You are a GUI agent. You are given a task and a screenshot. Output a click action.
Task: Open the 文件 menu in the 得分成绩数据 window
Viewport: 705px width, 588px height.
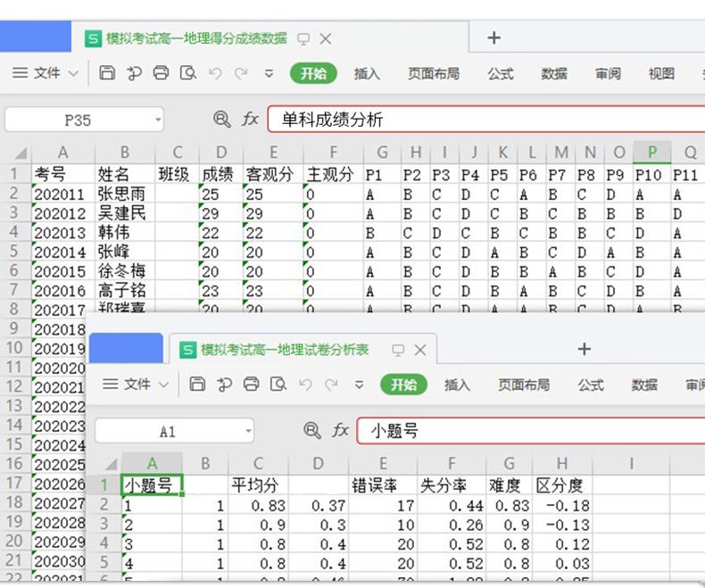(x=46, y=73)
